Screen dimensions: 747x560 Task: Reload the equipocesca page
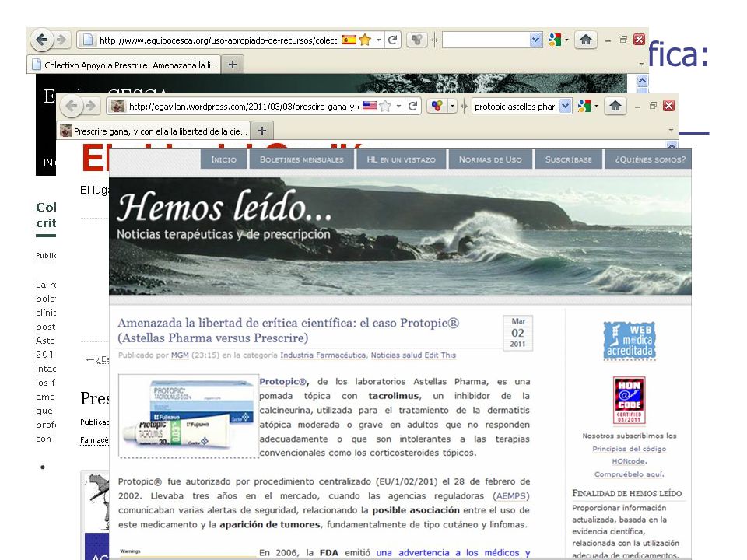[392, 40]
